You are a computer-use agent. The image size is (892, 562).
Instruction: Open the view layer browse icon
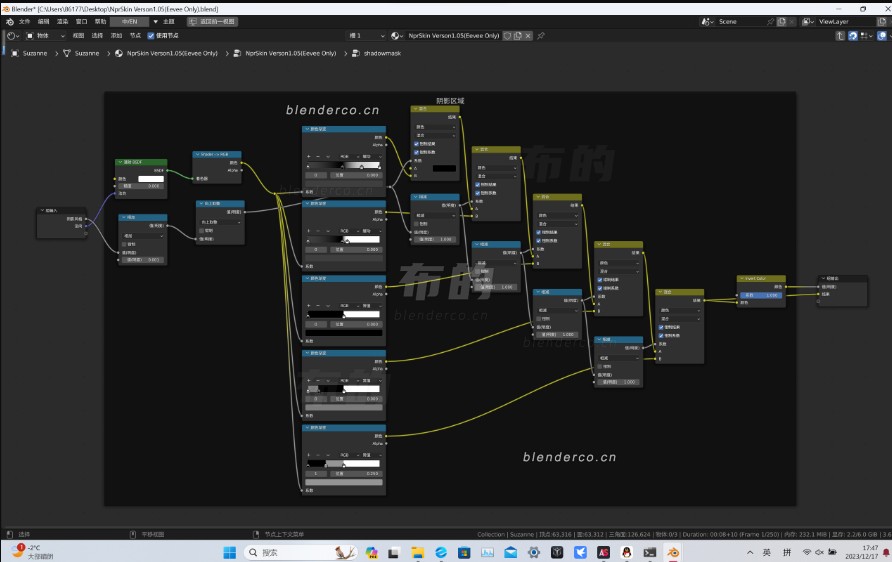[808, 22]
